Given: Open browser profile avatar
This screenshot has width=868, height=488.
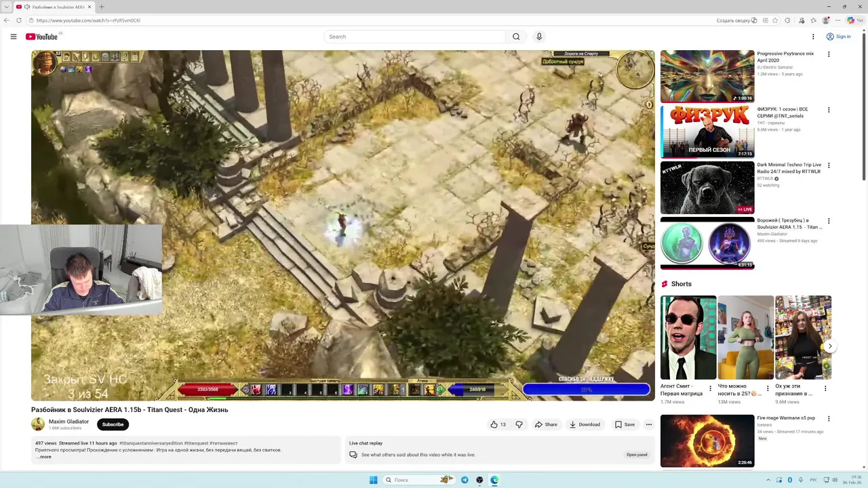Looking at the screenshot, I should click(825, 20).
